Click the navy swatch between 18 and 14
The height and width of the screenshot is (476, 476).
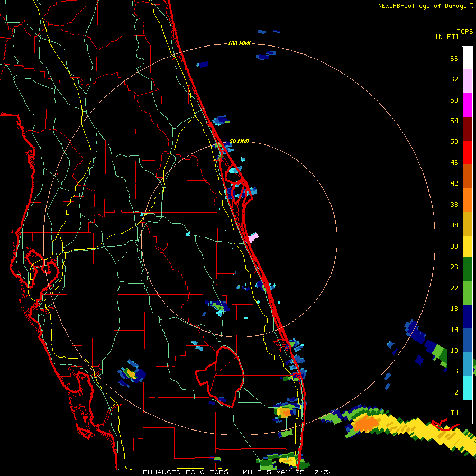pos(467,317)
